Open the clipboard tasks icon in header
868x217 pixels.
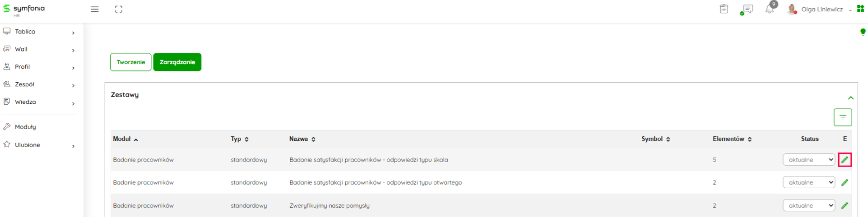(724, 9)
